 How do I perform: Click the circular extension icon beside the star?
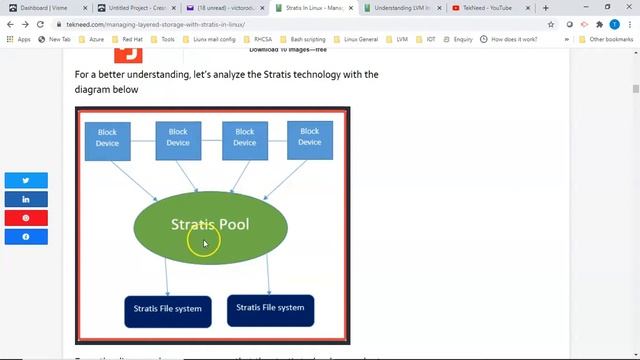(x=569, y=24)
